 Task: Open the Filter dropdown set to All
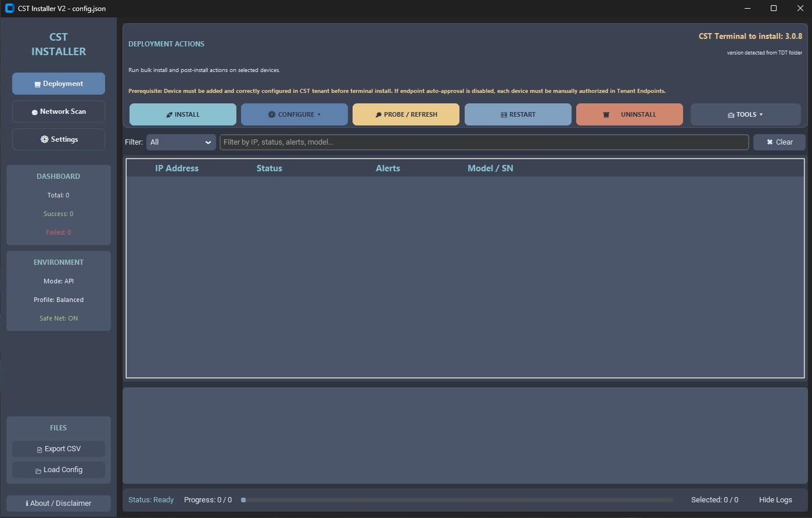click(181, 142)
